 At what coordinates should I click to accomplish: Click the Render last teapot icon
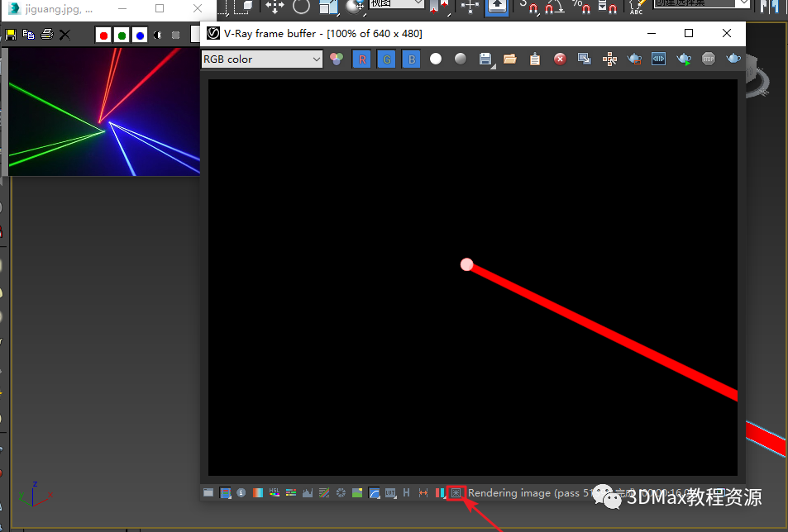click(x=733, y=59)
